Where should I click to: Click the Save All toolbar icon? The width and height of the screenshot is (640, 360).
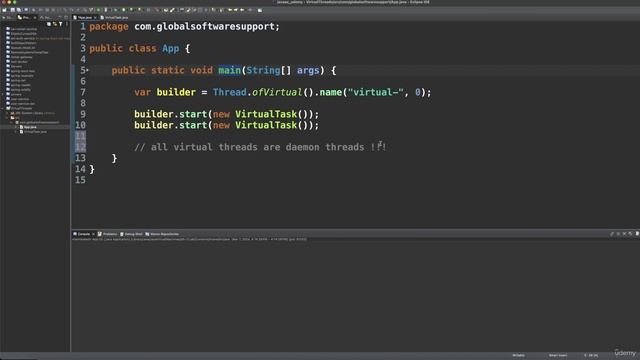pos(18,10)
